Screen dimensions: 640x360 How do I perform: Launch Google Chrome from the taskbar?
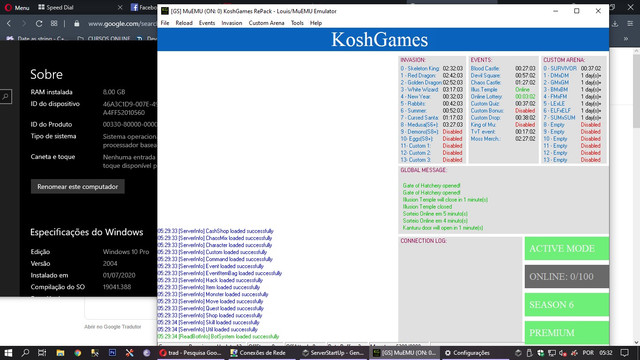[x=78, y=353]
